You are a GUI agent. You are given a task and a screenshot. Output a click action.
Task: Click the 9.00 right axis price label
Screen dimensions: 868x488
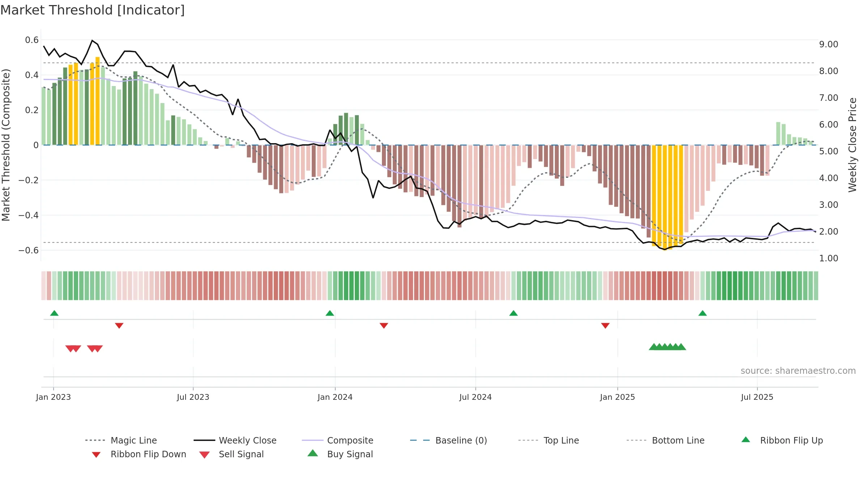coord(829,44)
